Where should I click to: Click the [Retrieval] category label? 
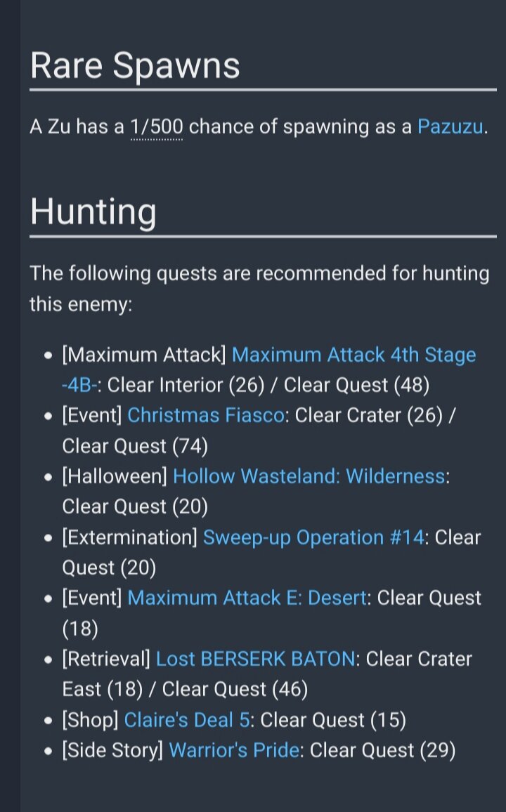(105, 660)
